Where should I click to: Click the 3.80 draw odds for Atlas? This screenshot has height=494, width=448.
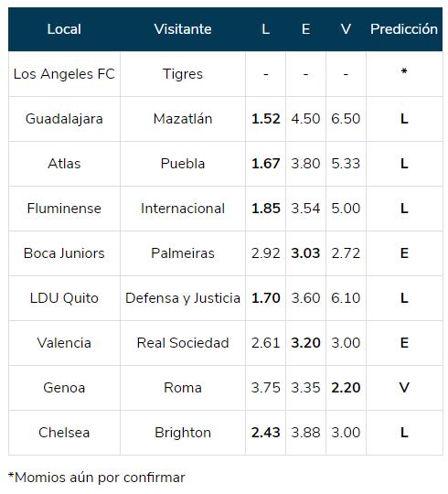coord(305,164)
